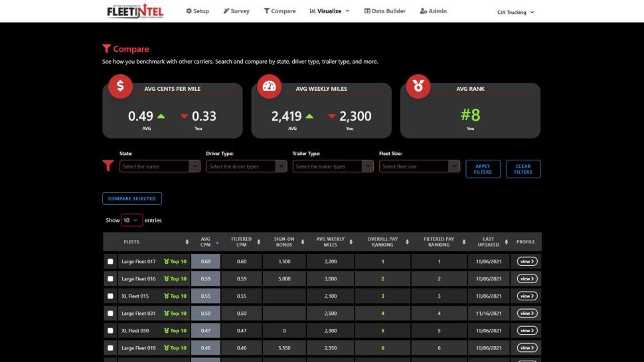Select the Large Fleet 031 checkbox
The width and height of the screenshot is (644, 362).
click(110, 313)
